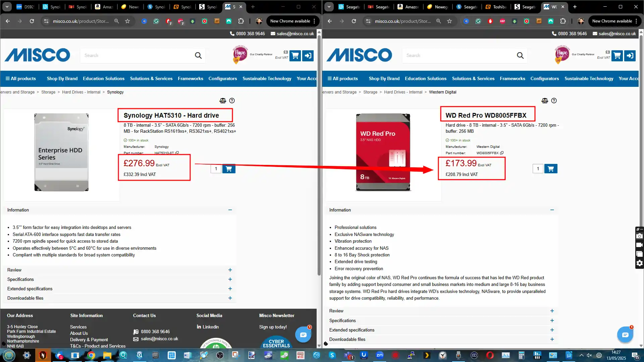This screenshot has height=362, width=644.
Task: Click Misco logo in left window
Action: [x=37, y=55]
